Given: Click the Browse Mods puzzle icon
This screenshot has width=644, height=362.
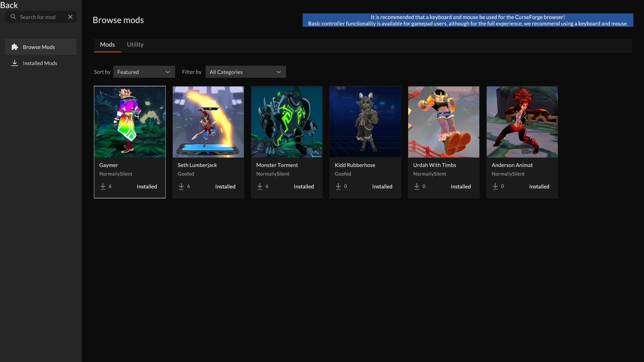Looking at the screenshot, I should [15, 47].
